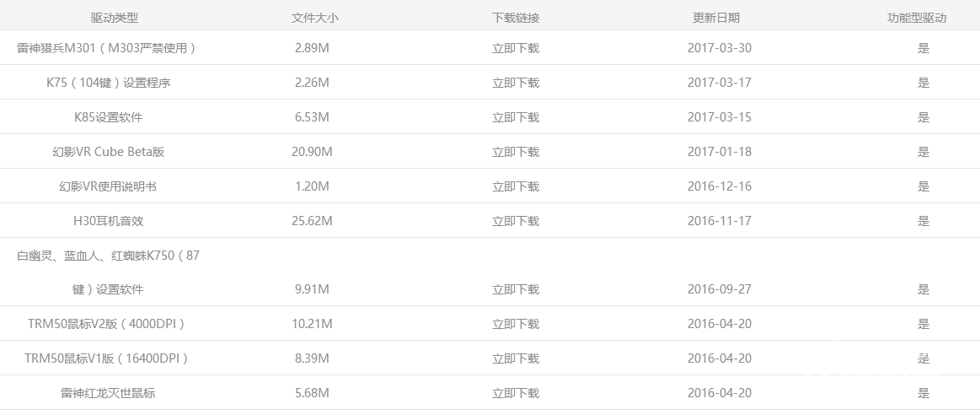This screenshot has width=980, height=415.
Task: Select the K85设置软件 driver name
Action: (108, 117)
